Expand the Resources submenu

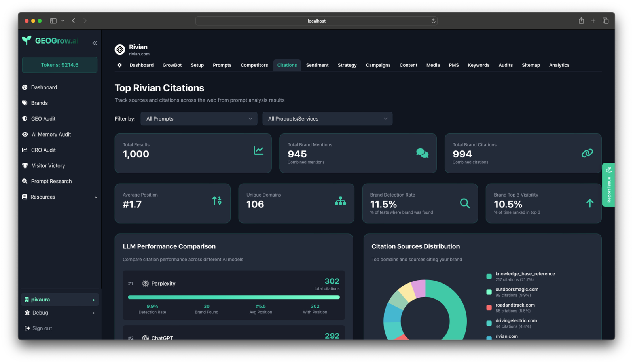[x=59, y=197]
